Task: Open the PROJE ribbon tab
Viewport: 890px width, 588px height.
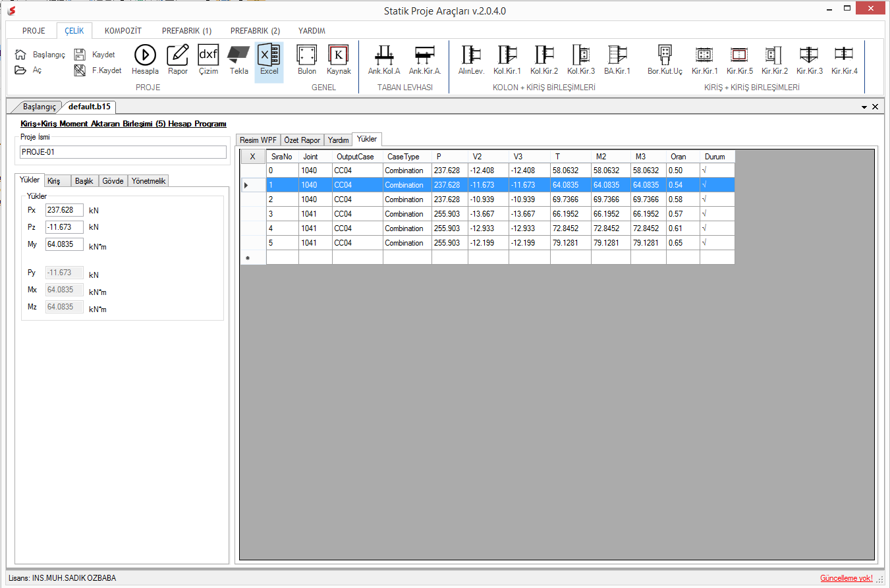Action: click(34, 31)
